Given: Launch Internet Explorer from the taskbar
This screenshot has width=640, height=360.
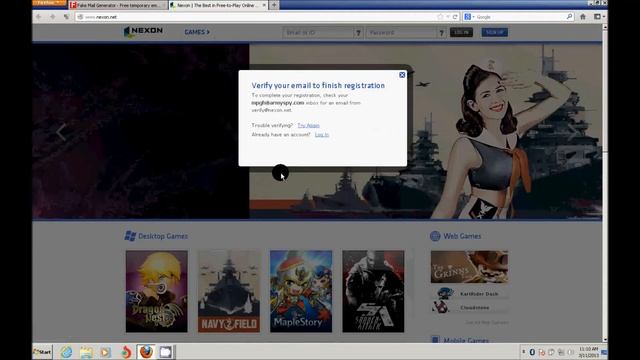Looking at the screenshot, I should 67,352.
